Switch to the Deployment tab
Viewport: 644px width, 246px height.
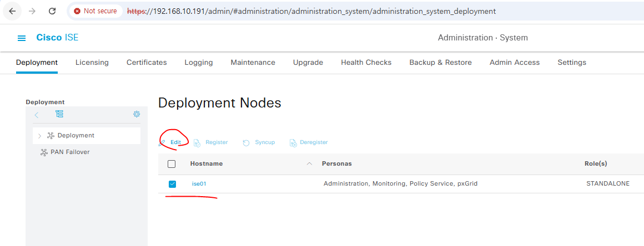37,63
